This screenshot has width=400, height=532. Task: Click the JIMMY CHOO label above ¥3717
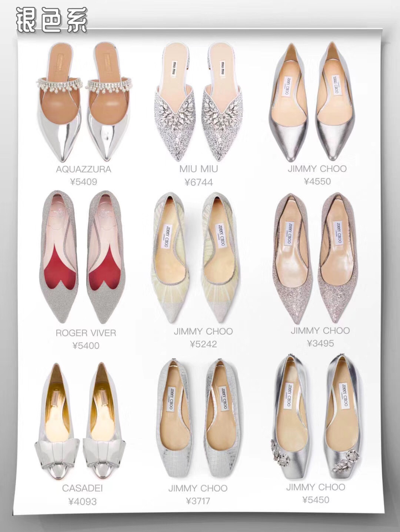[x=198, y=488]
